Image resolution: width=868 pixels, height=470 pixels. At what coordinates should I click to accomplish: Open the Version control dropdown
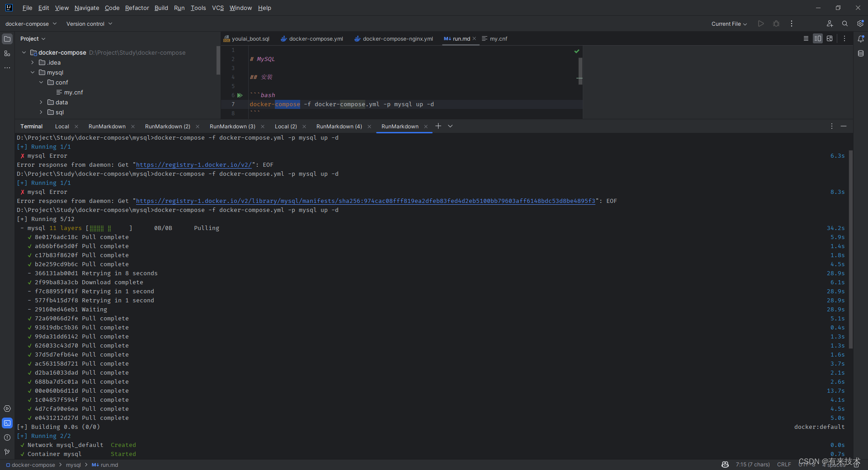(89, 23)
